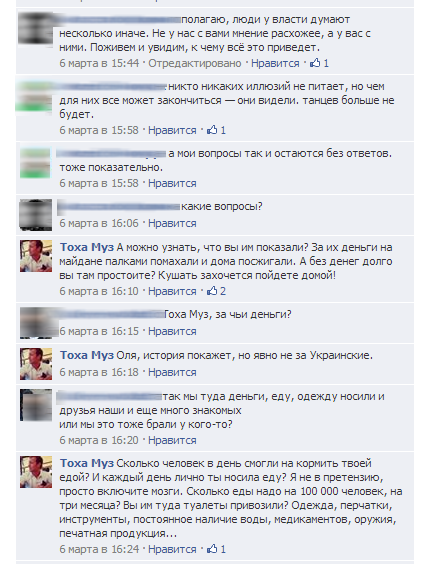This screenshot has height=564, width=428.
Task: Click Нравится under 'за чьи деньги' comment
Action: coord(172,331)
